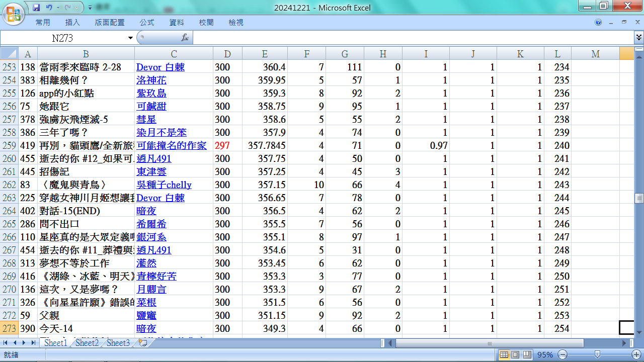Click previous sheet navigation arrow
This screenshot has height=362, width=644.
coord(15,342)
